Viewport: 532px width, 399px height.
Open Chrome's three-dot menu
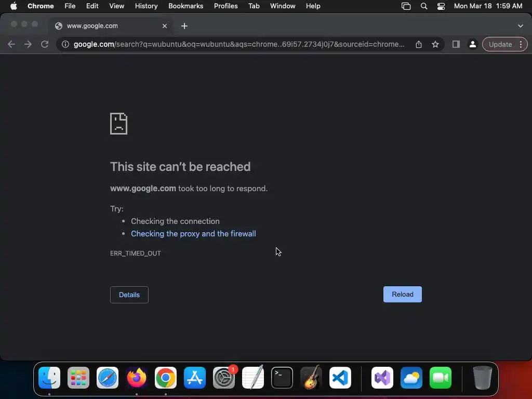(x=521, y=45)
